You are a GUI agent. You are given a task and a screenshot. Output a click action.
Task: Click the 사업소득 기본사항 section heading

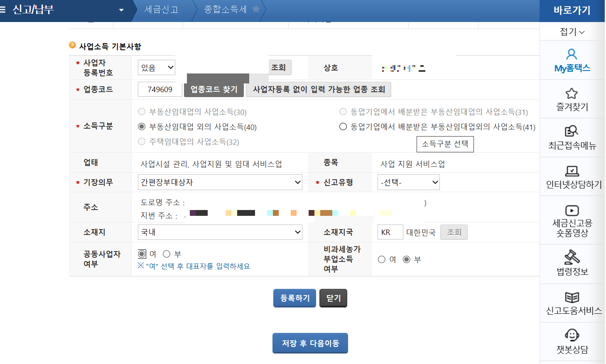pos(110,46)
